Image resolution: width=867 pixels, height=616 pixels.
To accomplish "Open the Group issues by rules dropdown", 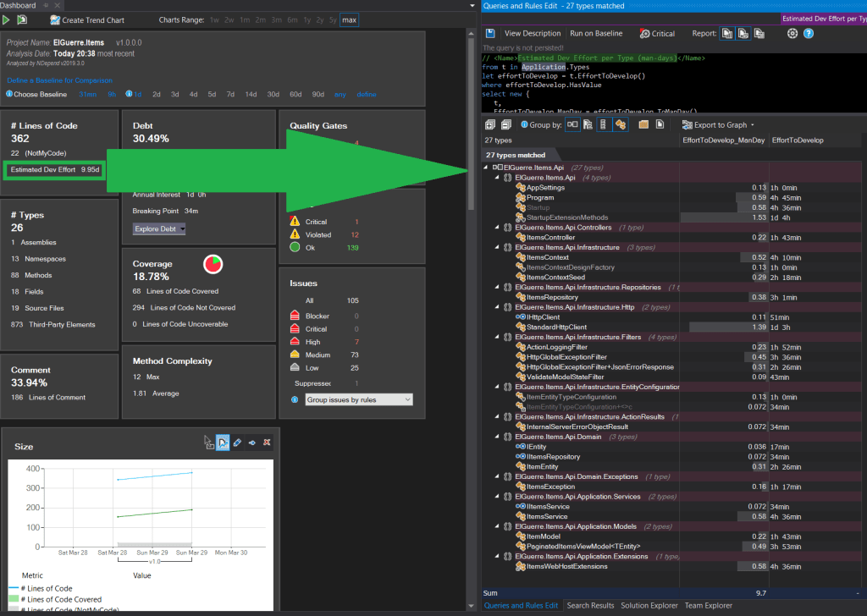I will (x=359, y=399).
